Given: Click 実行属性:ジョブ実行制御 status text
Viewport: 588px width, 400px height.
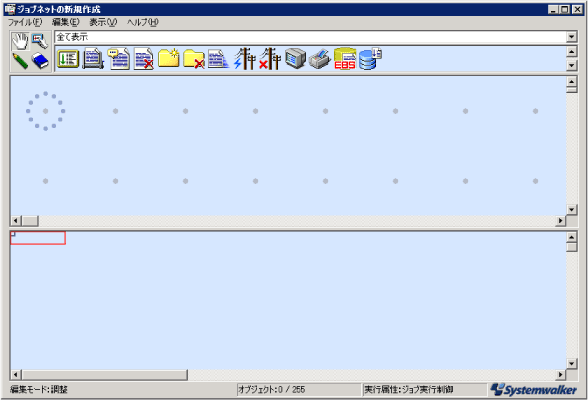Looking at the screenshot, I should 409,390.
